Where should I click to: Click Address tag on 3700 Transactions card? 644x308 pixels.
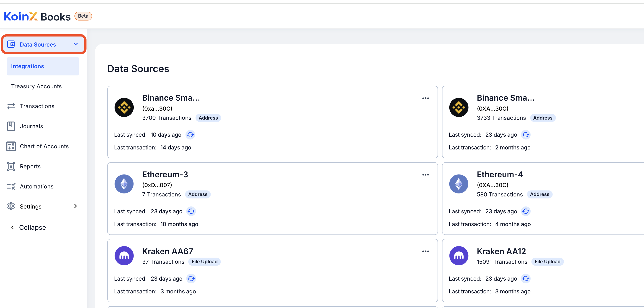(208, 118)
